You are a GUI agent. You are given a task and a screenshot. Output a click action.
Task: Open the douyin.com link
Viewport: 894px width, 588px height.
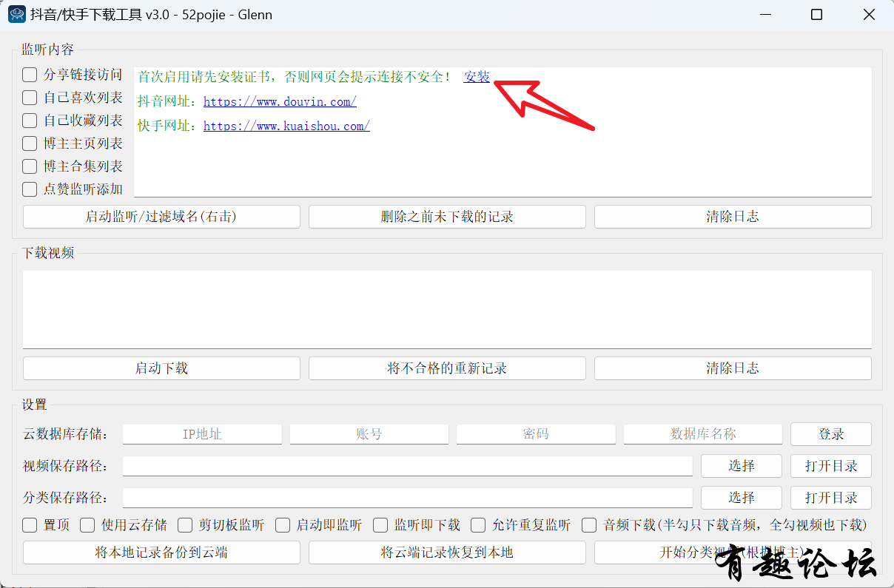pos(280,101)
